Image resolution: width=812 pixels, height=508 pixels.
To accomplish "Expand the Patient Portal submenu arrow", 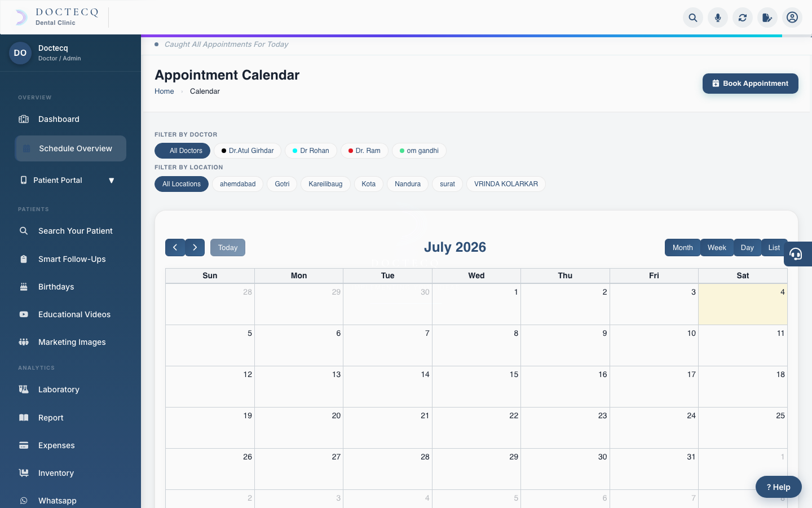I will pos(111,181).
